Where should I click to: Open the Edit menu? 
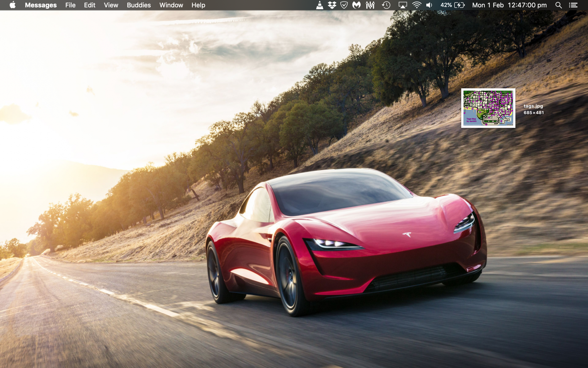pyautogui.click(x=89, y=5)
